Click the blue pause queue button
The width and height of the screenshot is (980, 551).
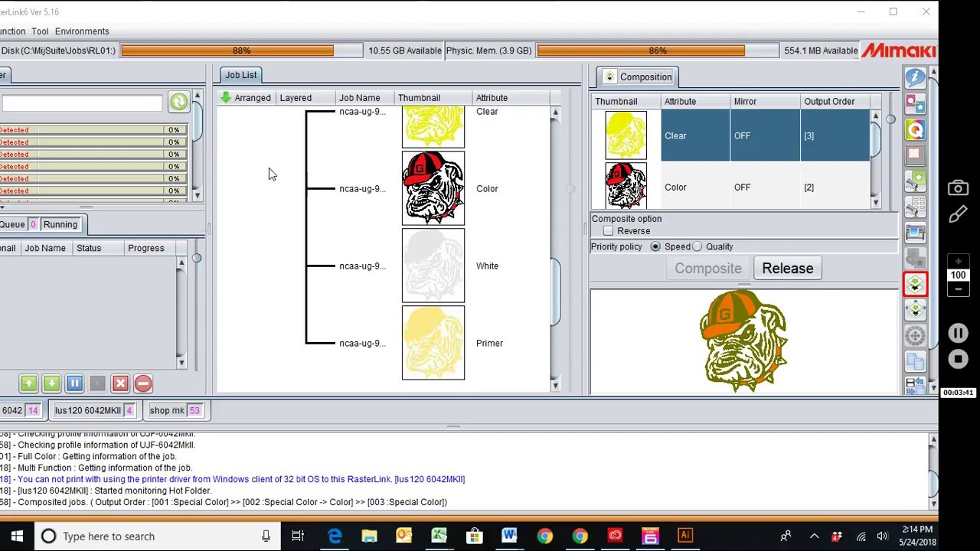(x=74, y=383)
